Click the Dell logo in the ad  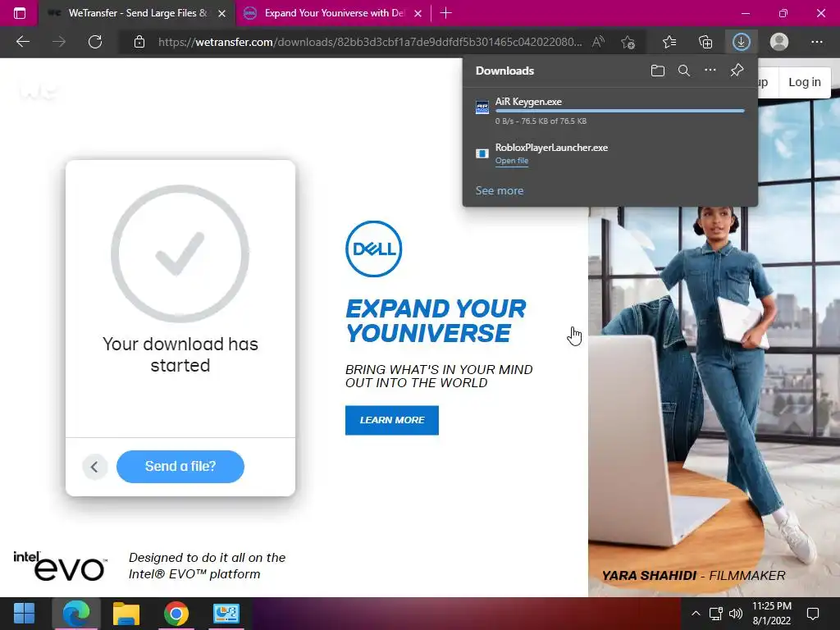(x=373, y=249)
